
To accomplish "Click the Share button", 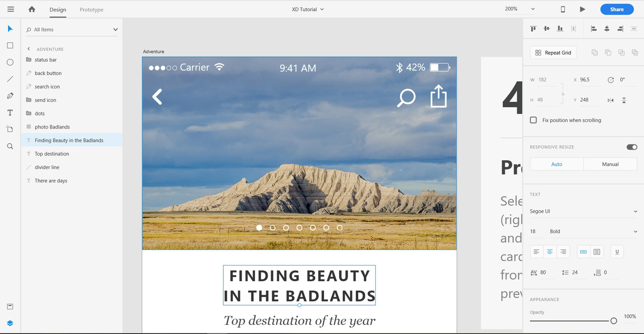I will (617, 9).
